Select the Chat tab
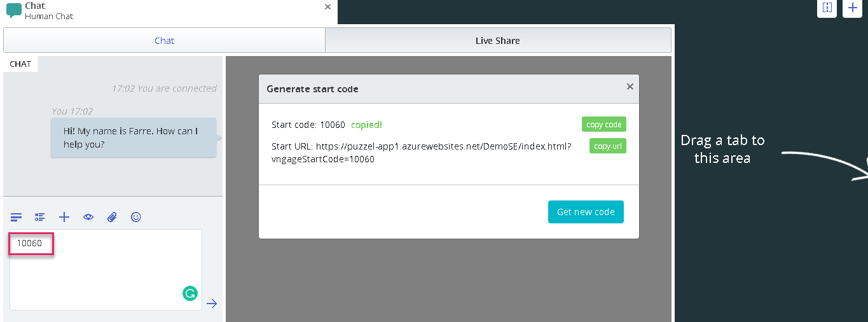 pos(164,40)
